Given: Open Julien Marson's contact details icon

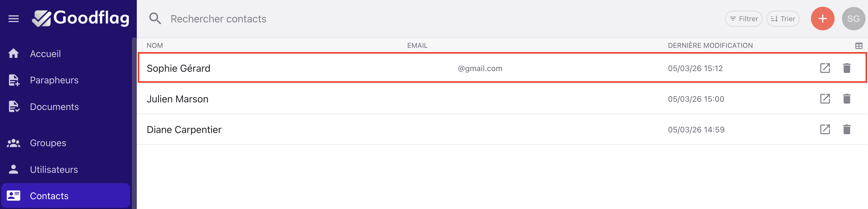Looking at the screenshot, I should (x=824, y=99).
